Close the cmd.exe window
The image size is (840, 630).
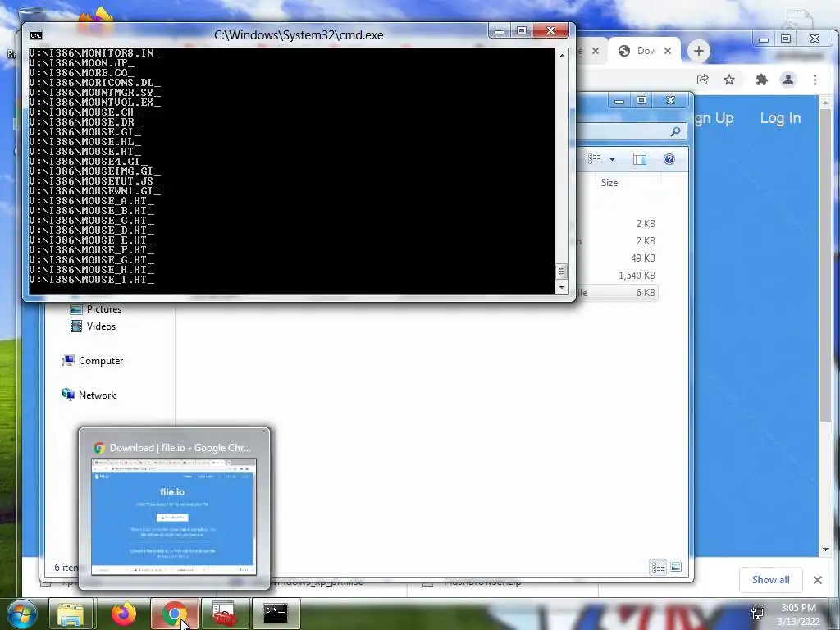[x=550, y=31]
